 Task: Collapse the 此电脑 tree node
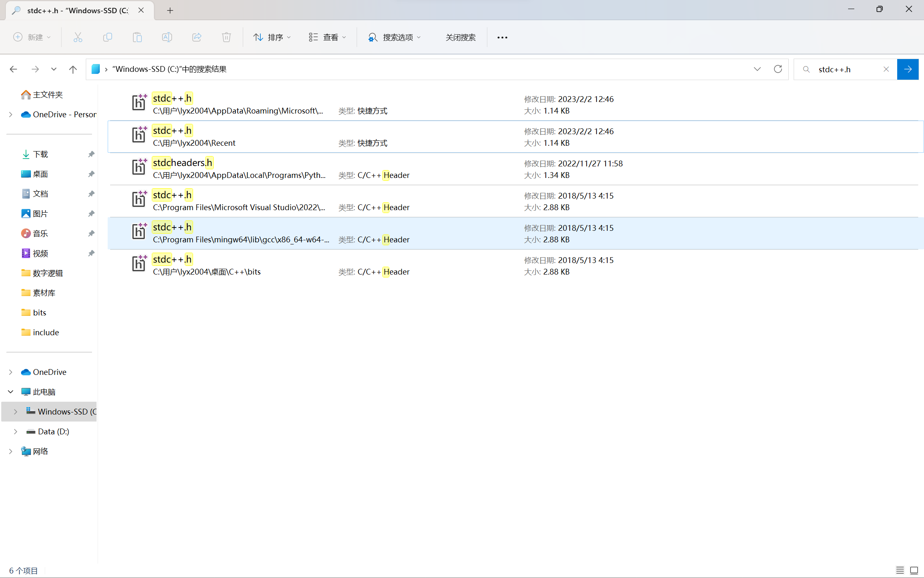[x=11, y=392]
